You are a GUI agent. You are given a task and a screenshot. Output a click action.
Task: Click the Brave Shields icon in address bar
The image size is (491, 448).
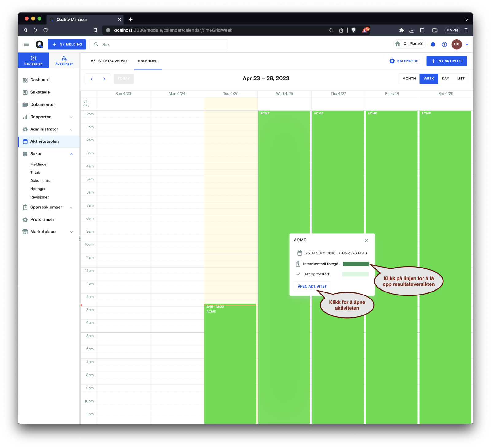coord(354,30)
